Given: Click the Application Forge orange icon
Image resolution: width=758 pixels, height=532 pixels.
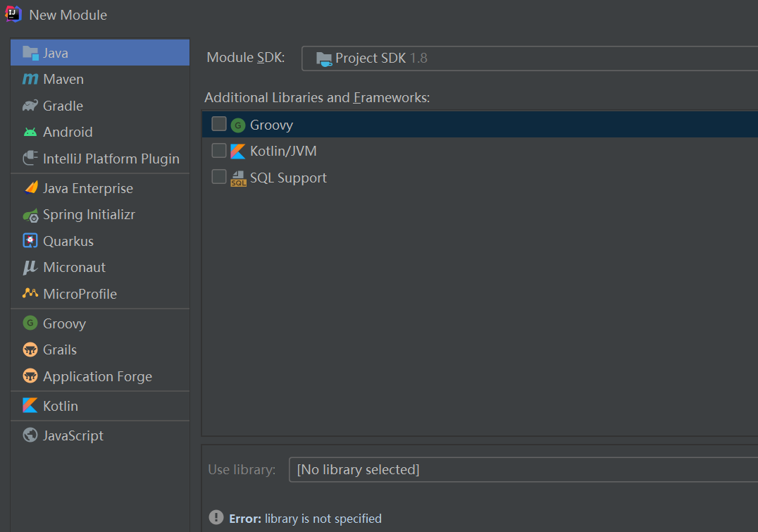Looking at the screenshot, I should 30,376.
